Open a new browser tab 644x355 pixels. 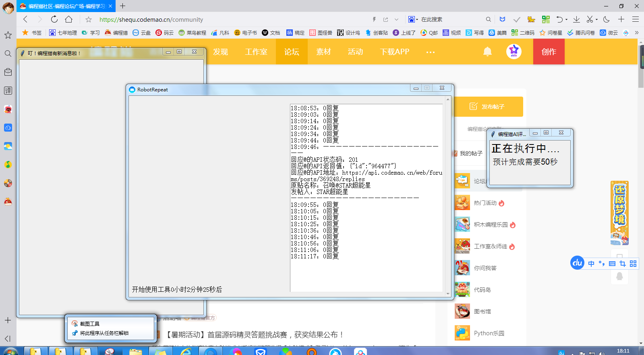click(123, 6)
